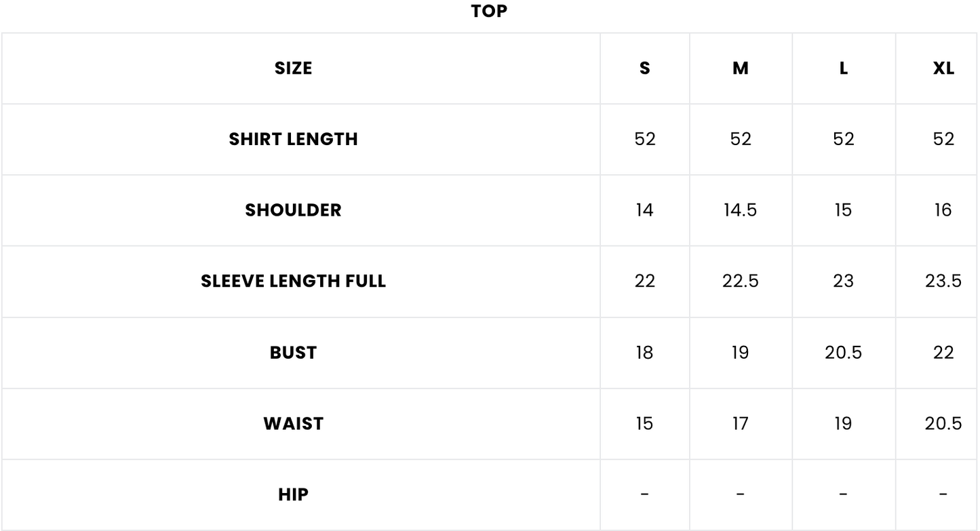
Task: Click the BUST row label
Action: 293,353
